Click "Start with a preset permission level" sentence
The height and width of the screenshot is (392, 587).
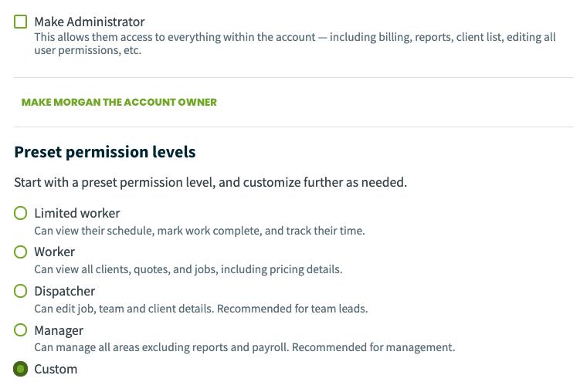(x=210, y=183)
